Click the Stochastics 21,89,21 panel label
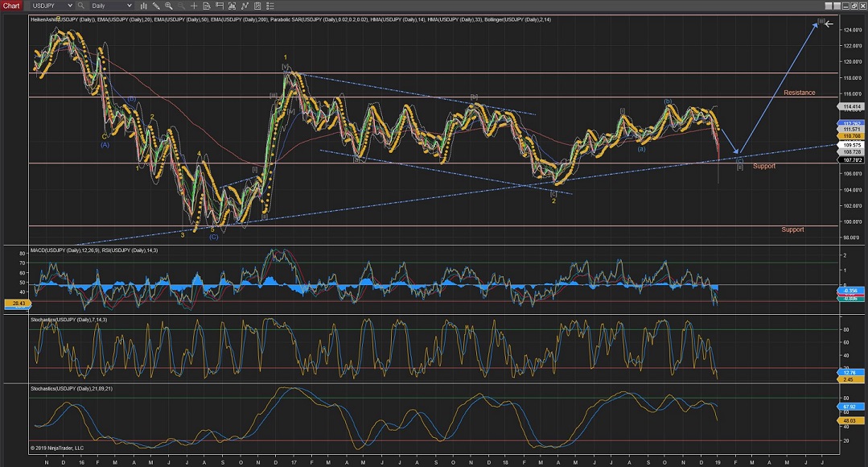This screenshot has width=868, height=467. click(x=72, y=389)
